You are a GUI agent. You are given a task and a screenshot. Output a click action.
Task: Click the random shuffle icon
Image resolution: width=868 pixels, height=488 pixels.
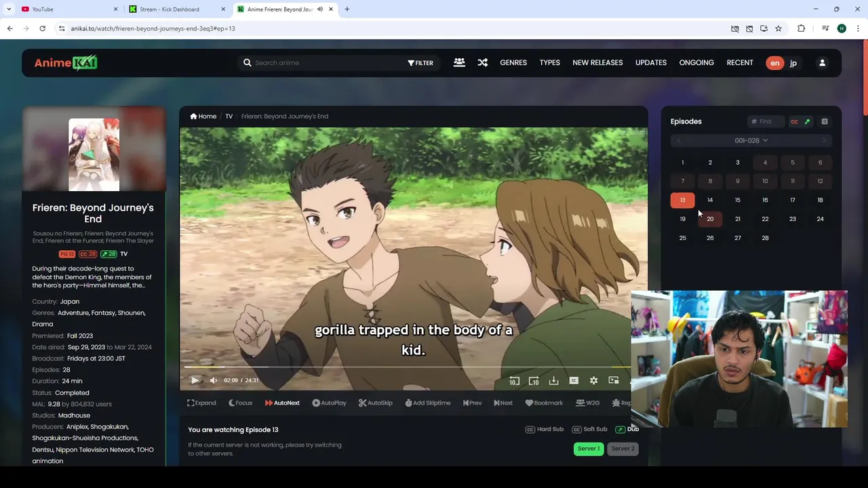(x=482, y=62)
